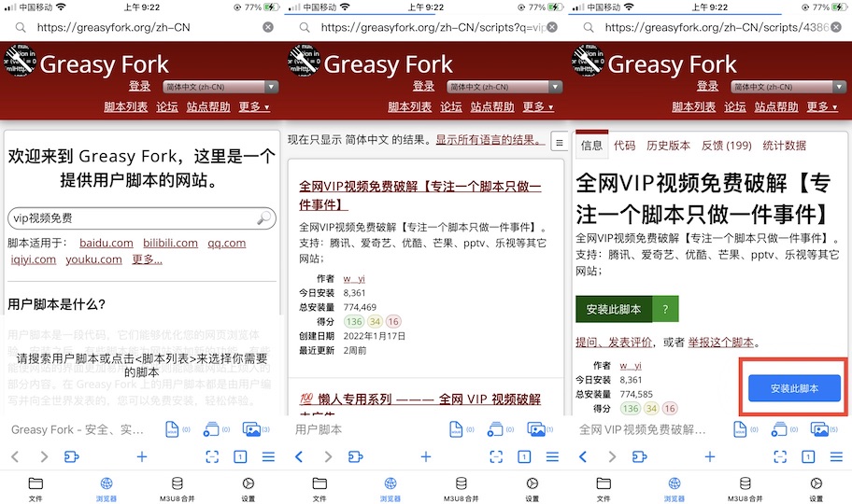Open 全网VIP视频免费破解 script link in results
This screenshot has height=504, width=852.
point(420,195)
